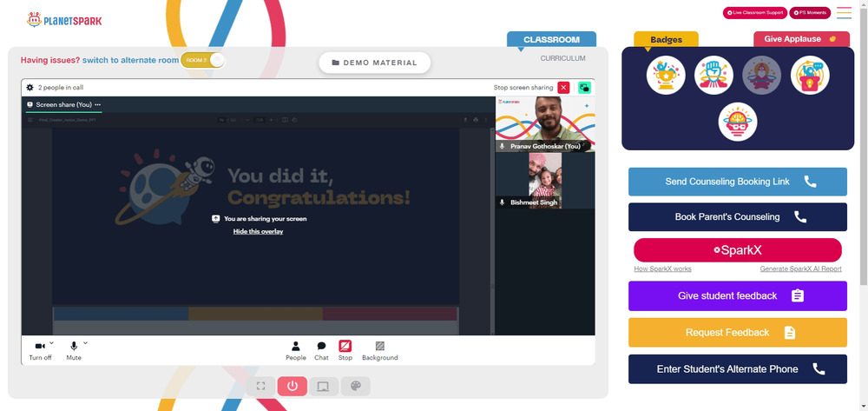Screen dimensions: 868x411
Task: Open the People panel
Action: coord(296,351)
